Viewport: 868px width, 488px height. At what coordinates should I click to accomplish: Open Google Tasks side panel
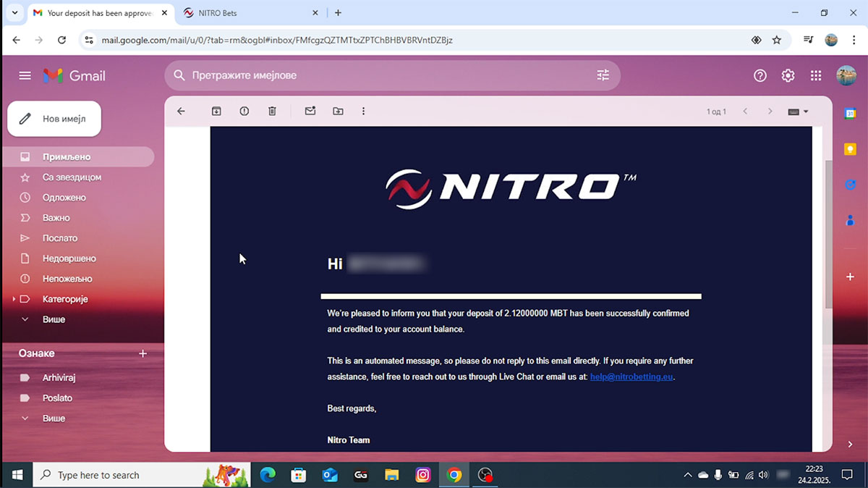[851, 184]
